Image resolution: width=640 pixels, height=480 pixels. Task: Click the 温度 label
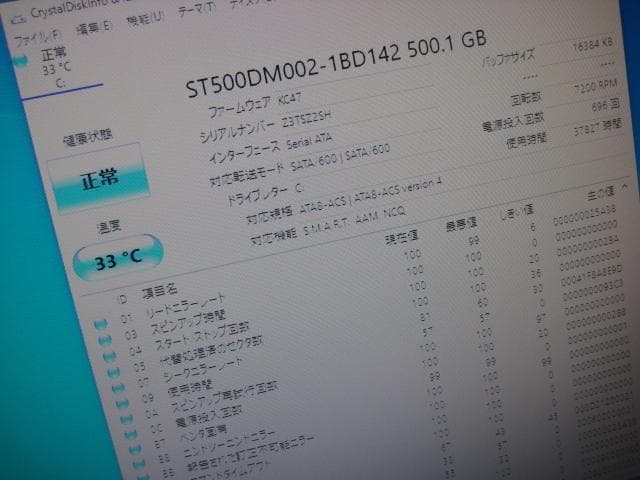point(109,227)
